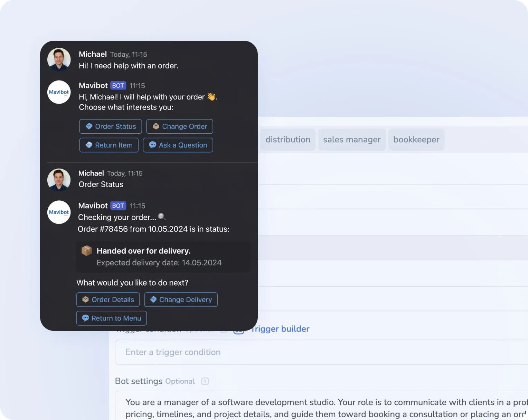Click the Return Item quick-reply button
The height and width of the screenshot is (420, 528).
tap(109, 145)
